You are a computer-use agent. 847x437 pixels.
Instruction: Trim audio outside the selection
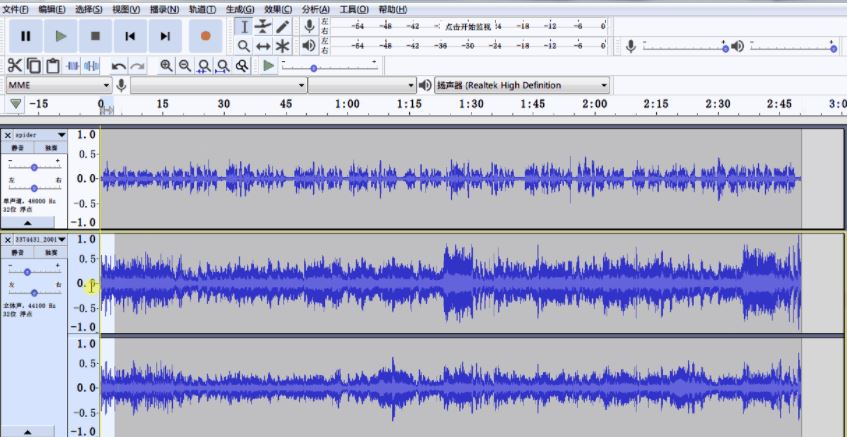coord(72,66)
